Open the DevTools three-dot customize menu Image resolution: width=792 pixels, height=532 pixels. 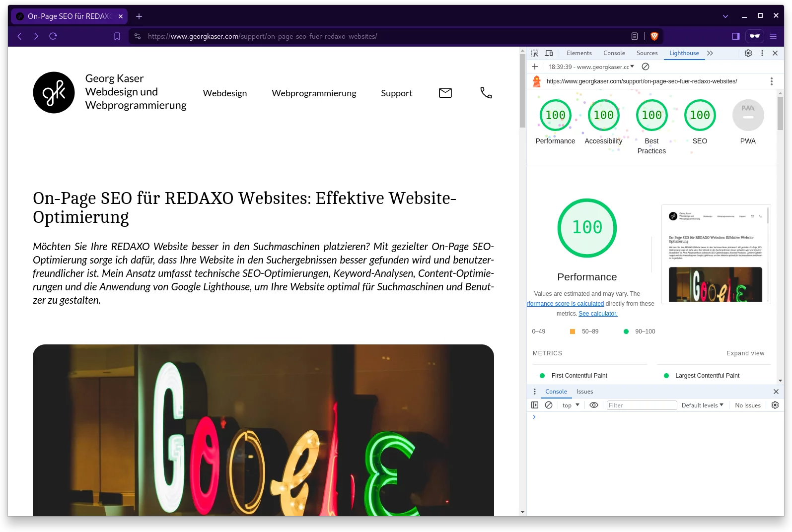click(762, 53)
